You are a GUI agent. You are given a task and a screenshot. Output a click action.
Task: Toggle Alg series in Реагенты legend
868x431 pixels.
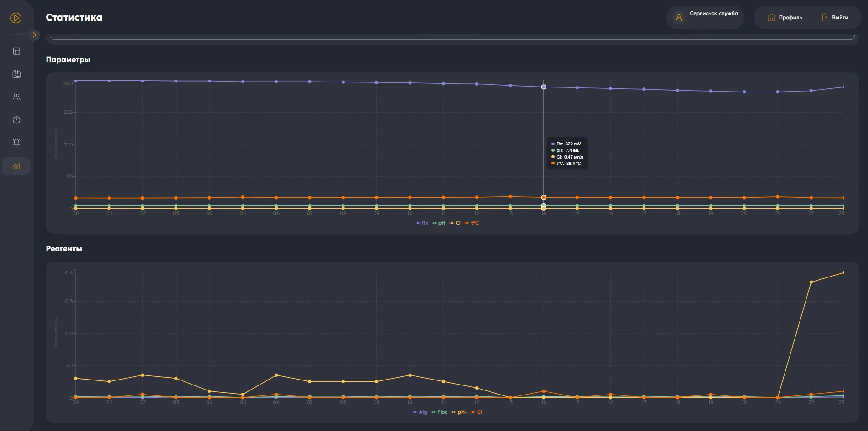click(420, 412)
